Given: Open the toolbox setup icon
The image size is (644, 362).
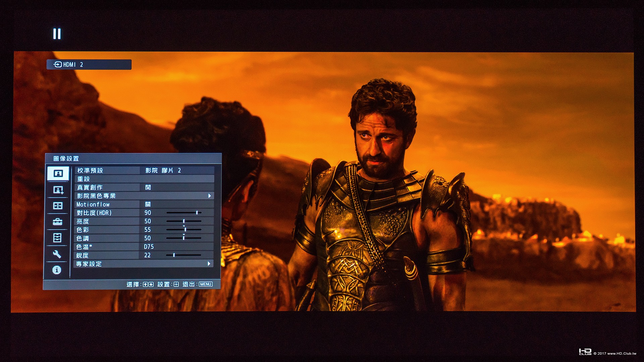Looking at the screenshot, I should [58, 222].
